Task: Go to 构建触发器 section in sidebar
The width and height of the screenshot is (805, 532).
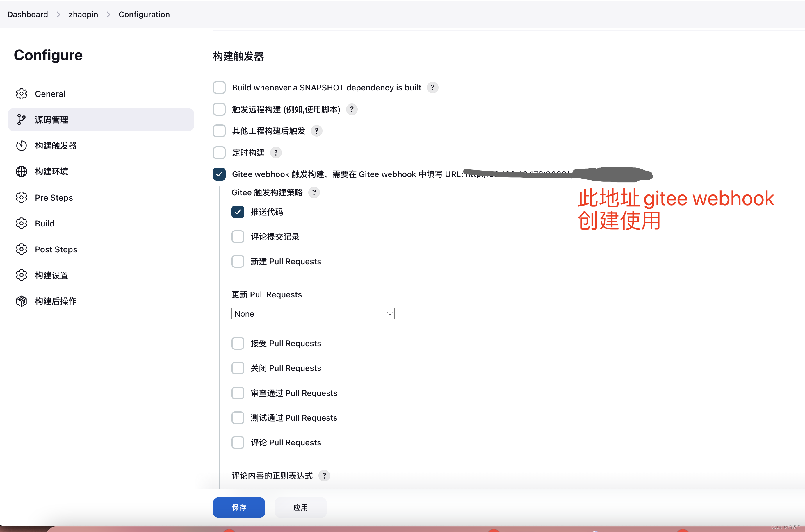Action: (x=101, y=146)
